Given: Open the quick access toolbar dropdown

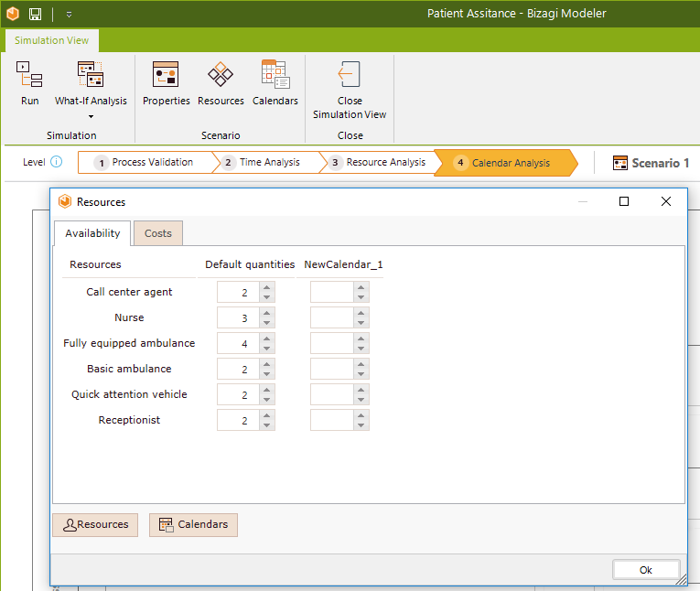Looking at the screenshot, I should (x=69, y=15).
